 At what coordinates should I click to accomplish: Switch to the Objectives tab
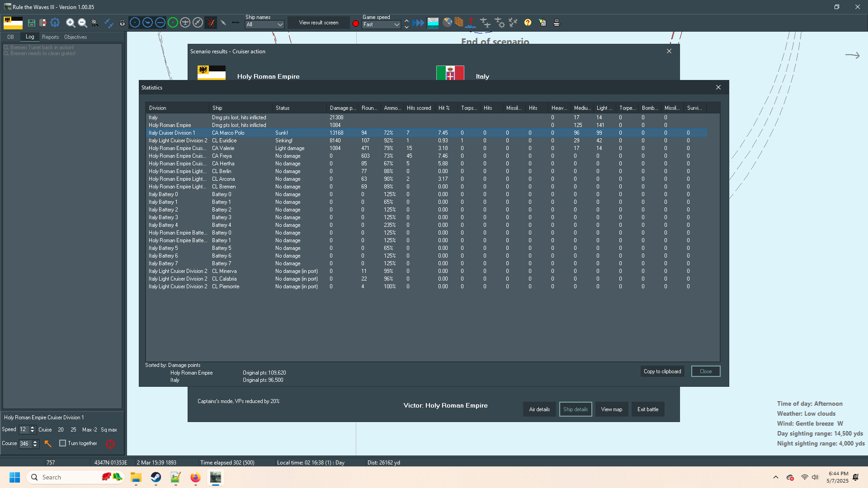pyautogui.click(x=75, y=37)
